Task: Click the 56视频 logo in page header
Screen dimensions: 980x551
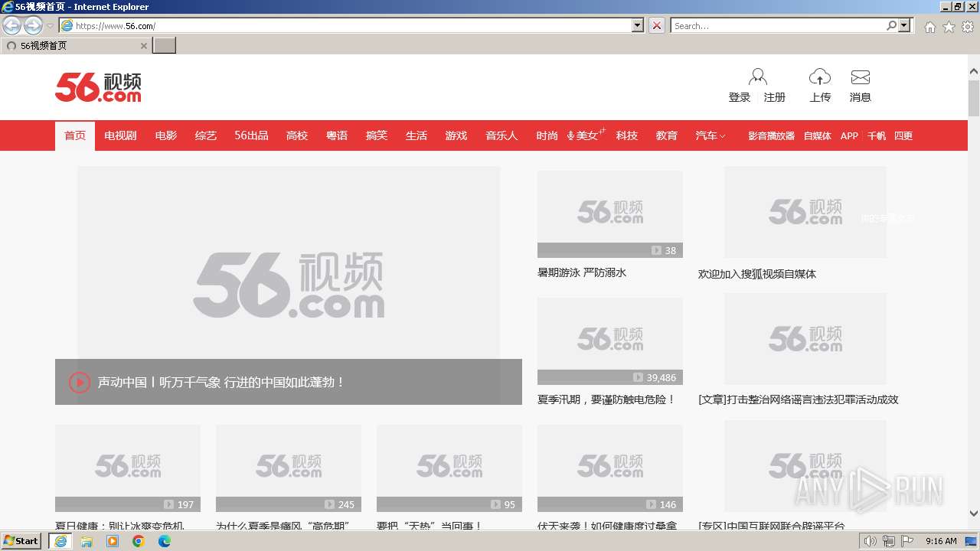Action: click(98, 87)
